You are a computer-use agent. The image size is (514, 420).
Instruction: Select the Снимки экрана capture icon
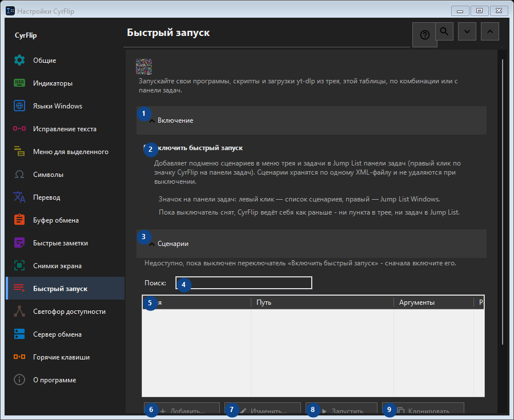click(x=19, y=266)
